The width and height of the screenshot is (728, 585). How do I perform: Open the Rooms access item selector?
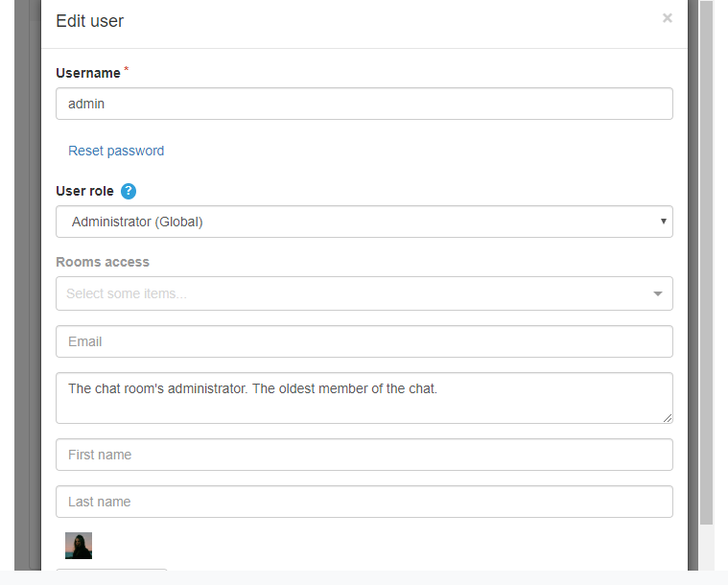coord(364,293)
